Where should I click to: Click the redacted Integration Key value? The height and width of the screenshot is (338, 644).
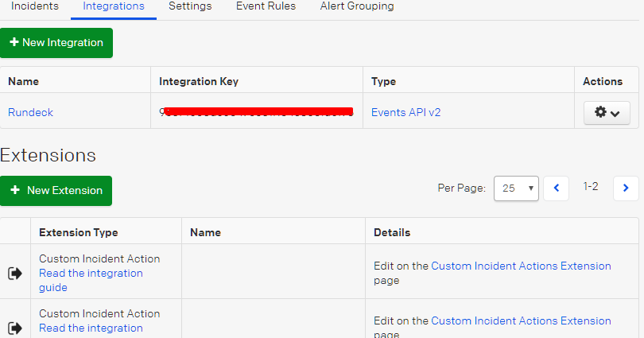click(x=256, y=113)
